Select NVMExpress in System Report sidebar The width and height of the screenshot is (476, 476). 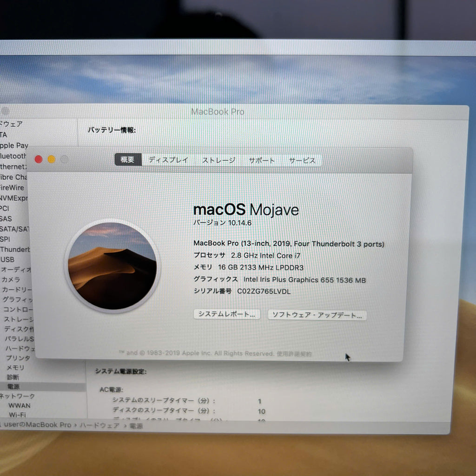coord(13,198)
